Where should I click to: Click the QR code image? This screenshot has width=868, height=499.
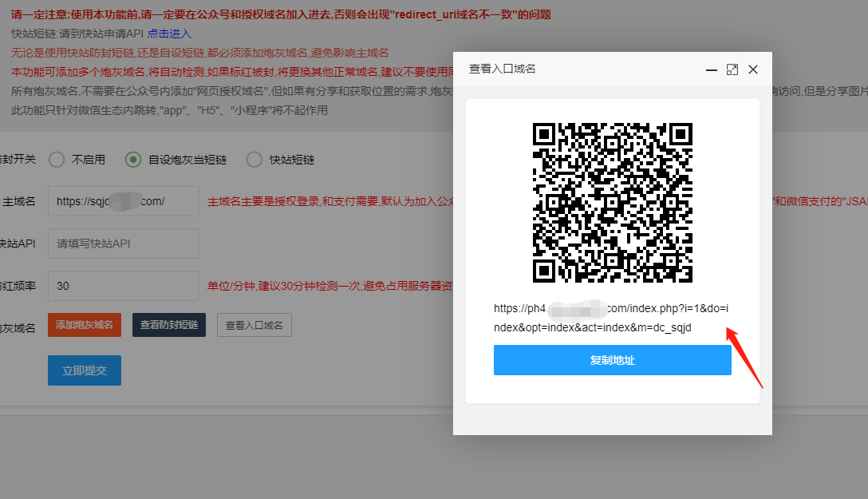pos(612,203)
